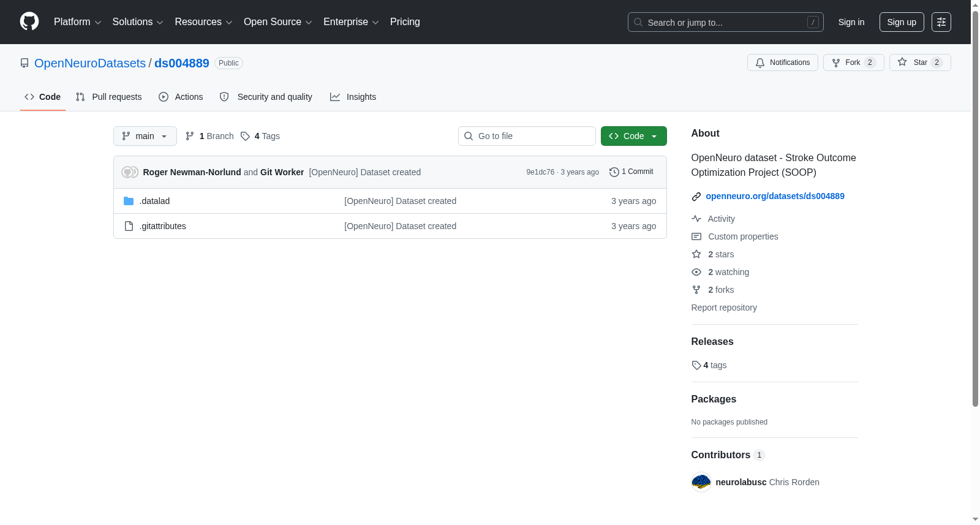Click the top commit message "[OpenNeuro] Dataset created"

tap(365, 172)
